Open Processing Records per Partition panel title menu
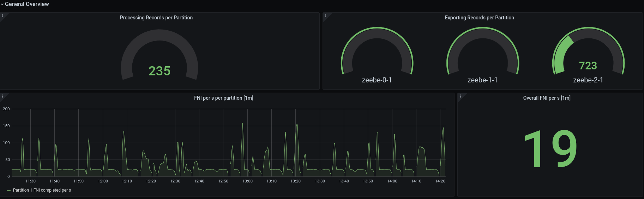 pyautogui.click(x=156, y=18)
